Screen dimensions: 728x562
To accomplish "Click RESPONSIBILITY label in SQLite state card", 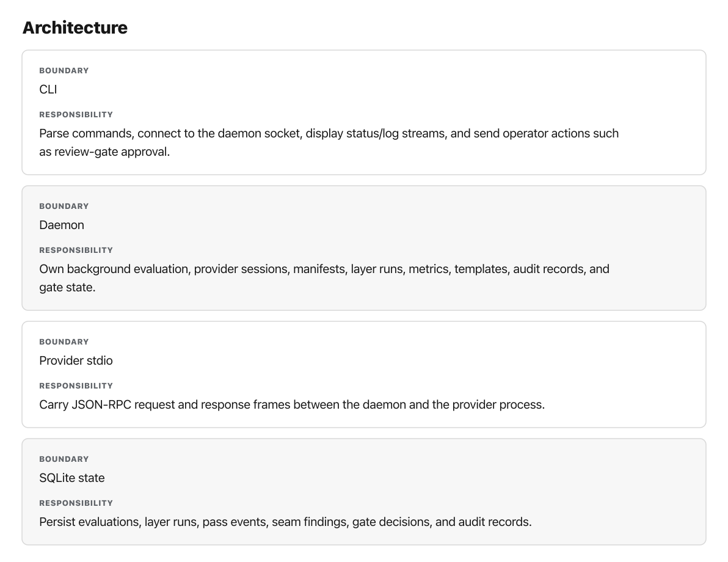I will click(x=76, y=503).
